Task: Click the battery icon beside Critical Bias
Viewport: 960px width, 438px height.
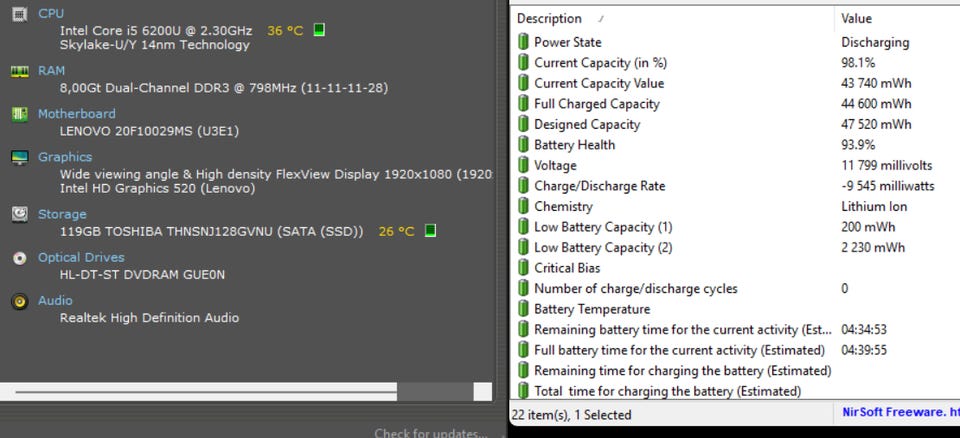Action: pyautogui.click(x=523, y=268)
